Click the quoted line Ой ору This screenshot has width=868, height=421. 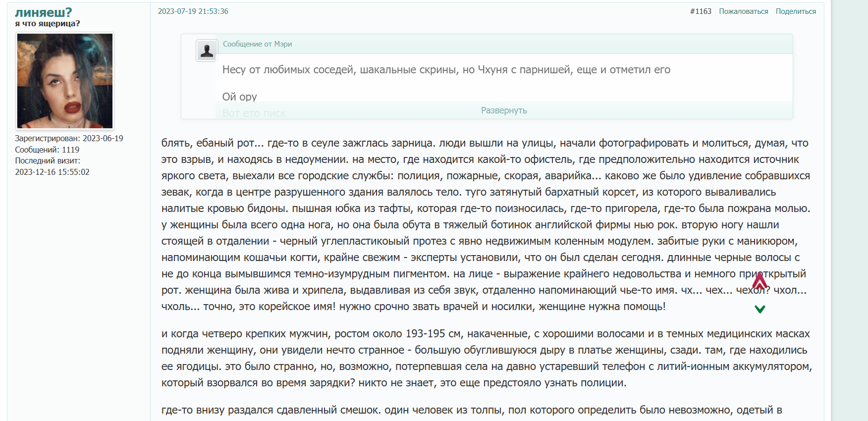[x=239, y=97]
